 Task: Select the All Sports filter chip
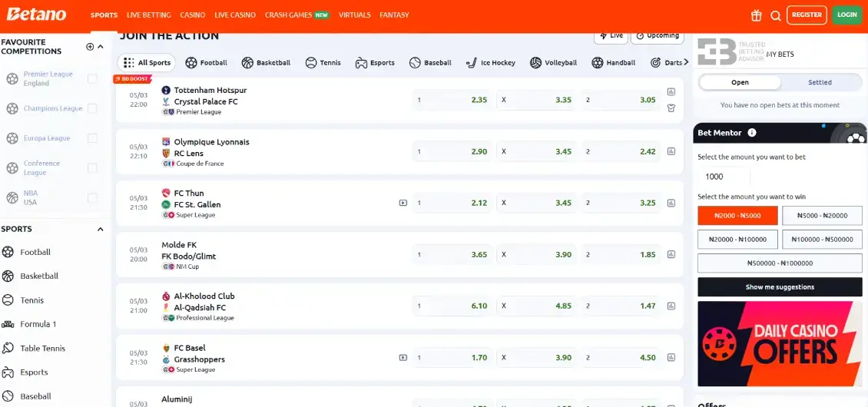coord(146,62)
